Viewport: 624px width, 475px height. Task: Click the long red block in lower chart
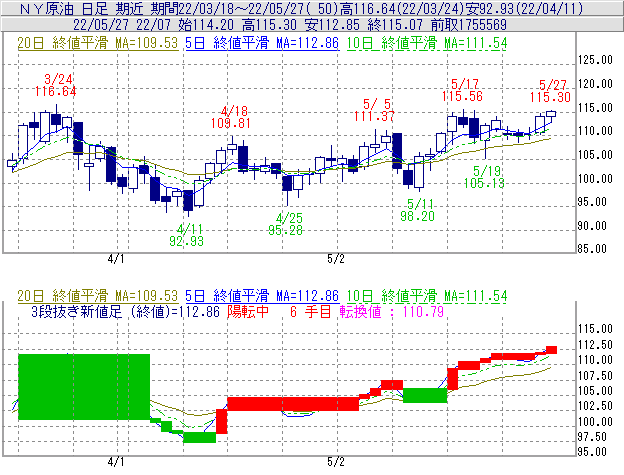click(x=293, y=404)
